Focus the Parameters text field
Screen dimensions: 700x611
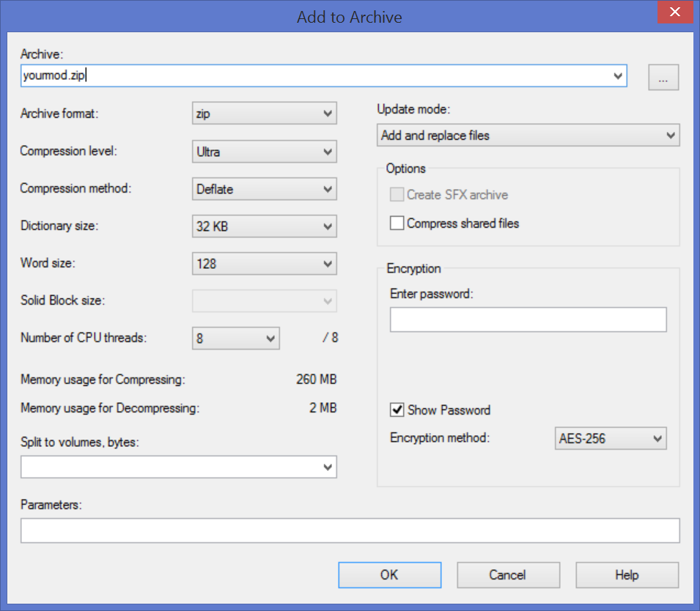click(350, 530)
